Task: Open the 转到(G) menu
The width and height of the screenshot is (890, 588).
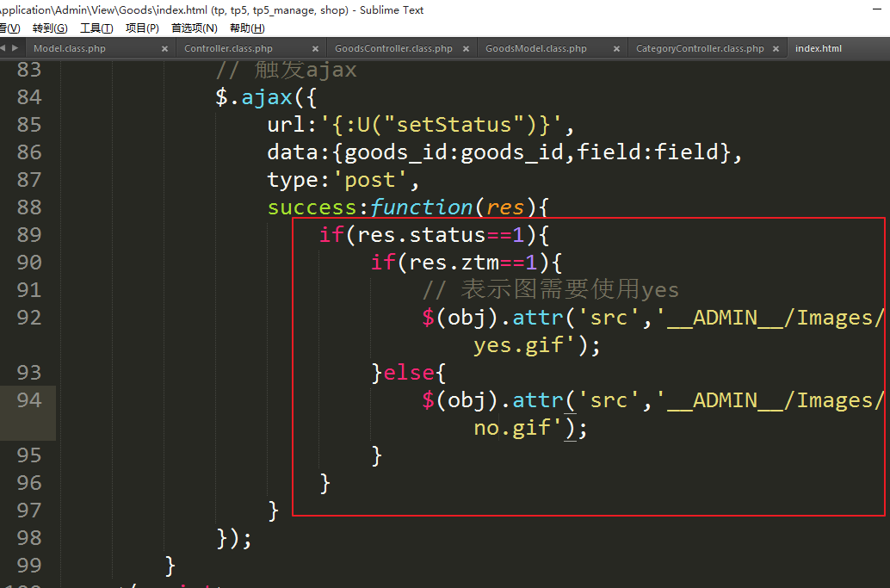Action: (50, 28)
